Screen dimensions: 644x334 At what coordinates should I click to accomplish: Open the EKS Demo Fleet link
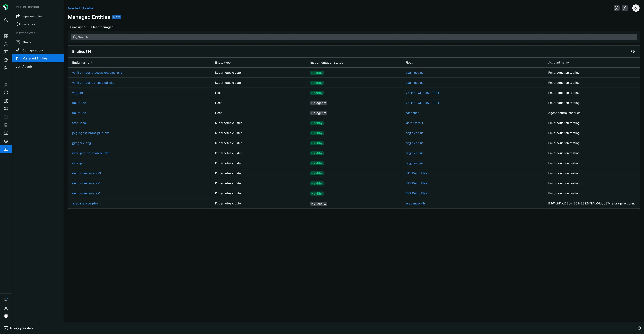417,173
